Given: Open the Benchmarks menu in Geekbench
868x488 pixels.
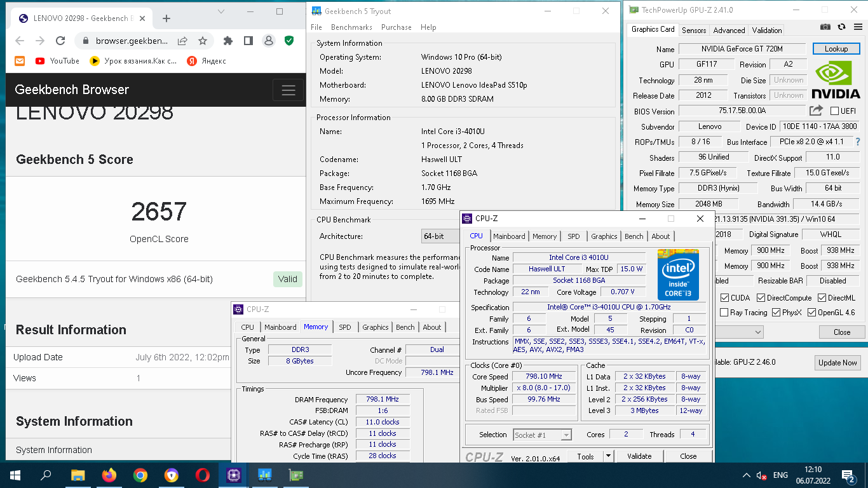Looking at the screenshot, I should point(351,27).
